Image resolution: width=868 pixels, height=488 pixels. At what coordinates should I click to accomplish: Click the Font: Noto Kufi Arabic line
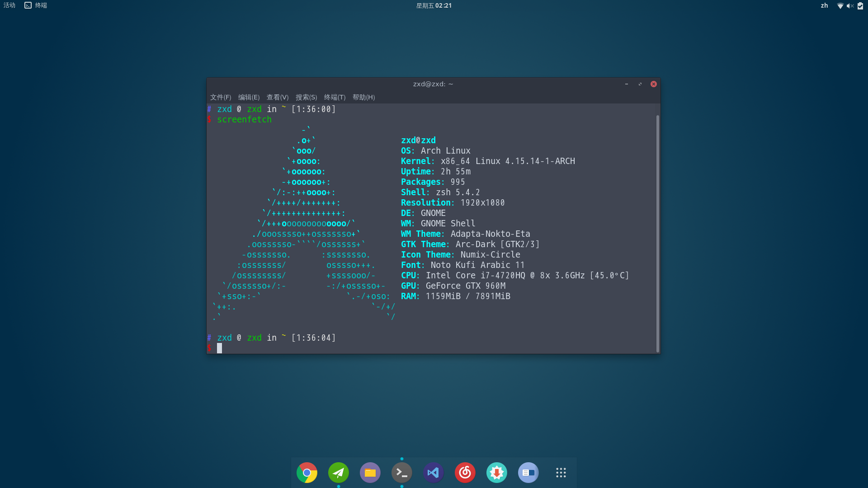point(463,265)
